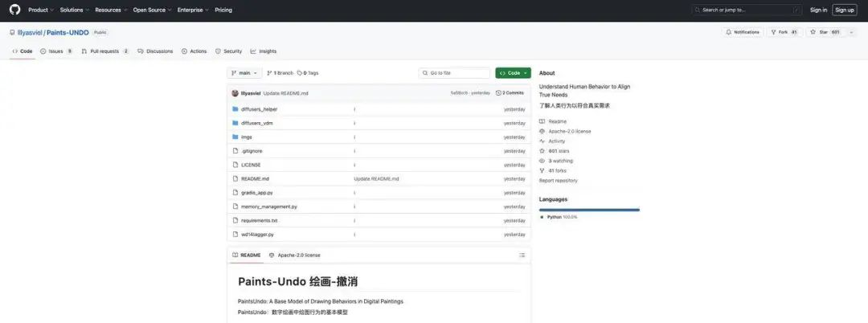
Task: Click the Python language bar
Action: 589,211
